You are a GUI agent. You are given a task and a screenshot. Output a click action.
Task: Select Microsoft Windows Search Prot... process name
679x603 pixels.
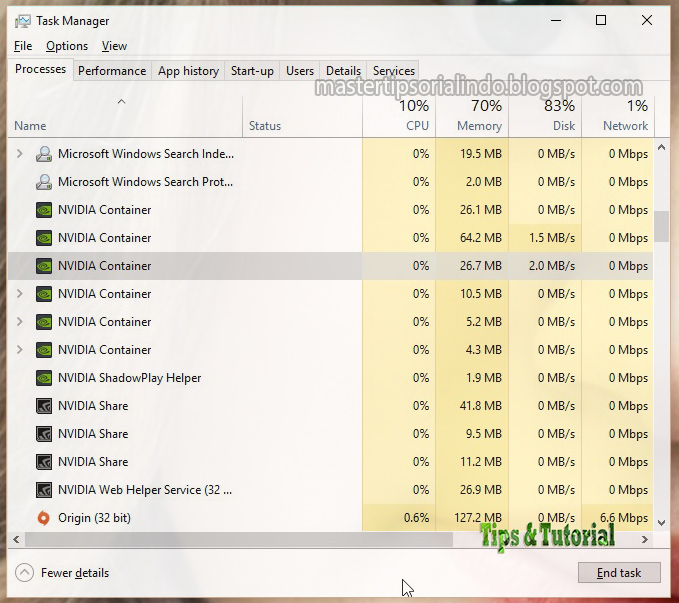point(146,182)
